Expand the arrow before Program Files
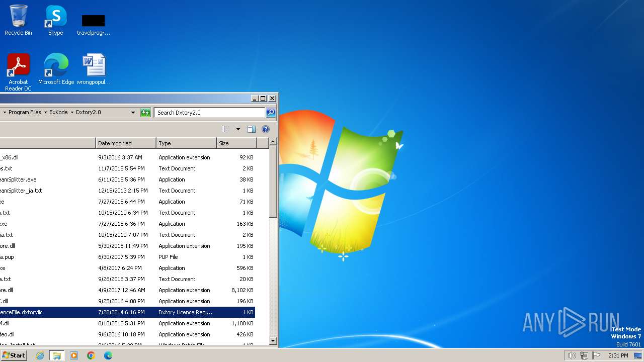The image size is (644, 362). tap(5, 113)
